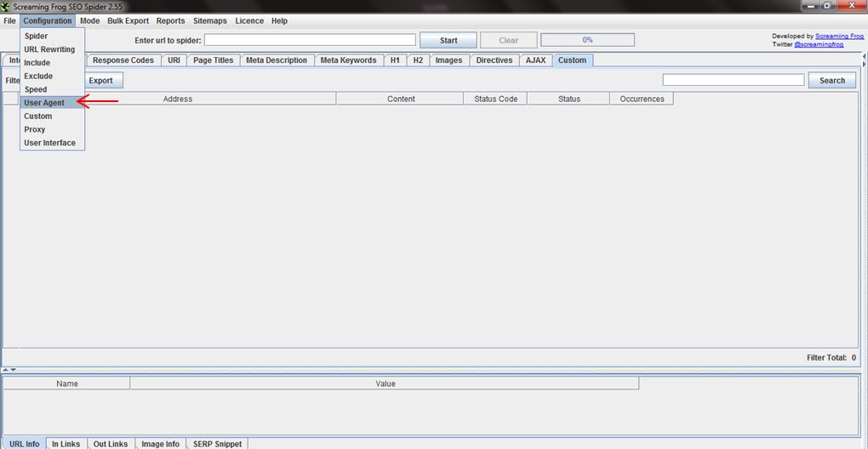Image resolution: width=868 pixels, height=449 pixels.
Task: Open the Reports menu
Action: point(170,21)
